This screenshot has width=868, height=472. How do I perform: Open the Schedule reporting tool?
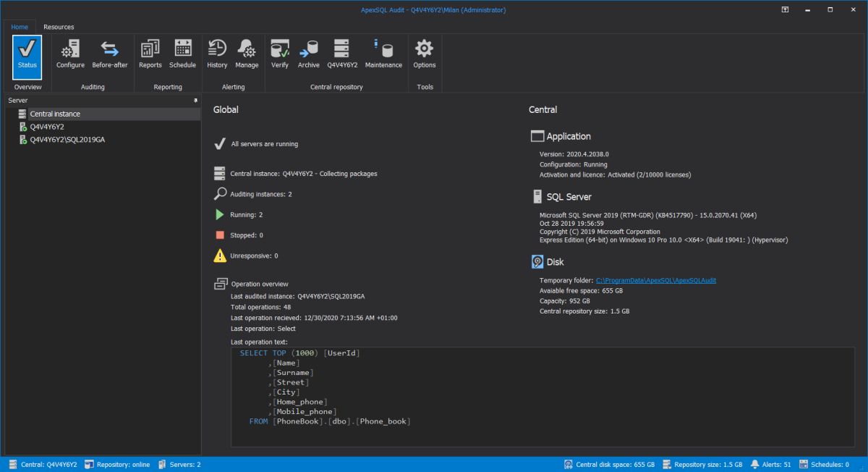tap(183, 54)
